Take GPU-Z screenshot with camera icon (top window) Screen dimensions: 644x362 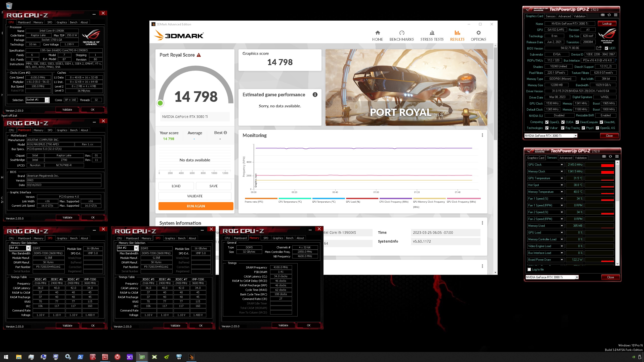coord(602,15)
